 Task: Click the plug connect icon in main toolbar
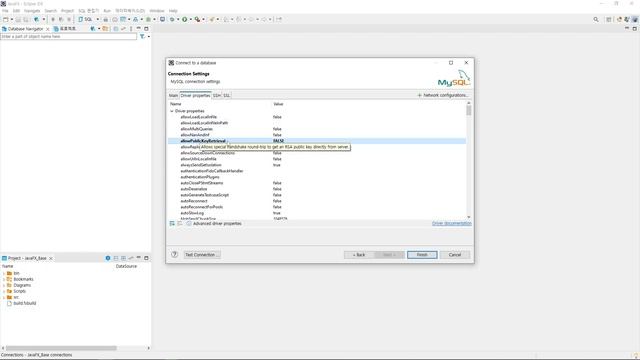coord(36,19)
